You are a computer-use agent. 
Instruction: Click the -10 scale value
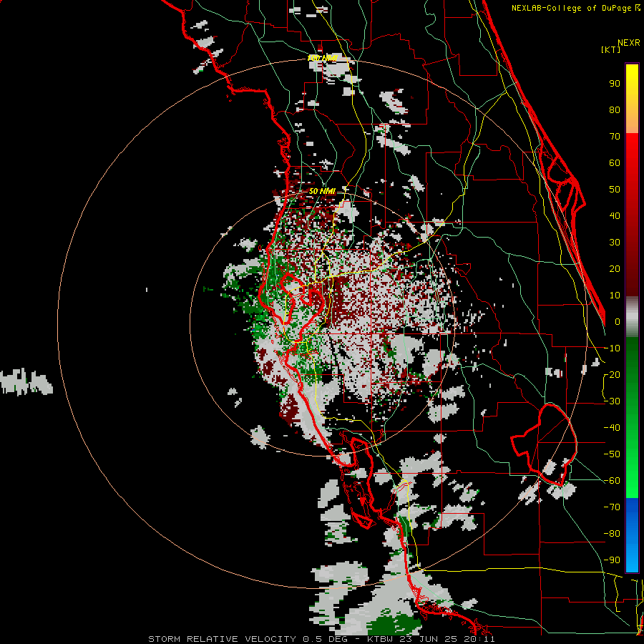pyautogui.click(x=612, y=348)
